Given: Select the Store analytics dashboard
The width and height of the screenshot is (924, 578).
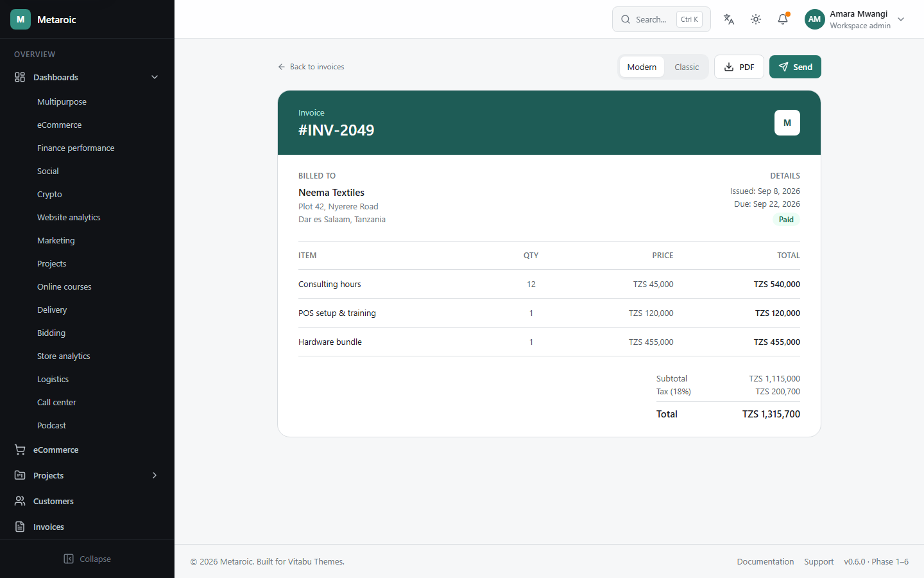Looking at the screenshot, I should pyautogui.click(x=64, y=356).
